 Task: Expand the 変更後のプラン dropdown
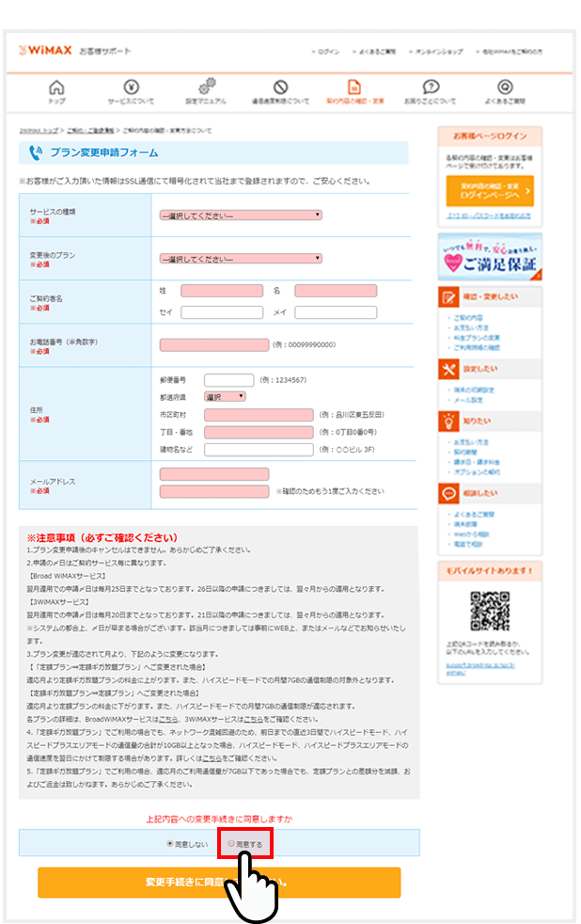(x=241, y=259)
